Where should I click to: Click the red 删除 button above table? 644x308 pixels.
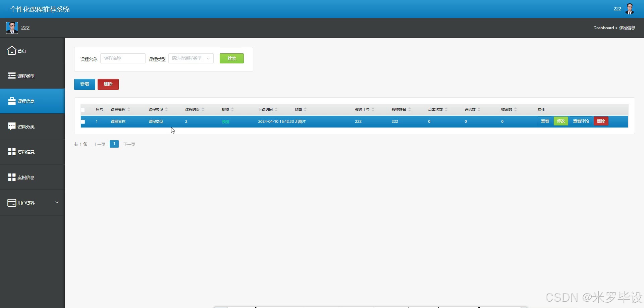tap(108, 84)
